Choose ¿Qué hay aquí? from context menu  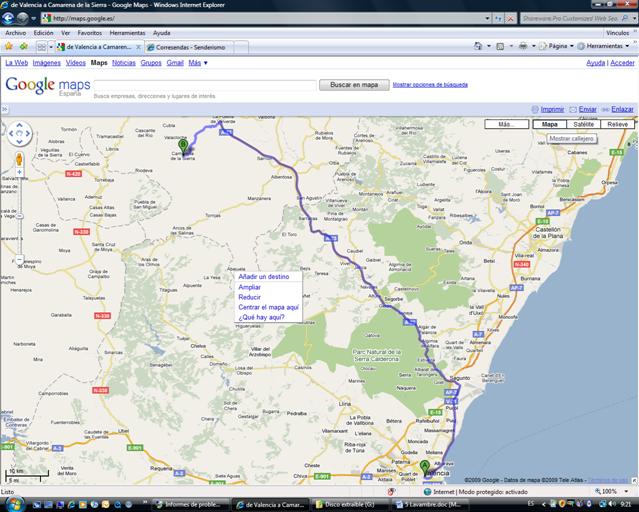click(x=261, y=317)
